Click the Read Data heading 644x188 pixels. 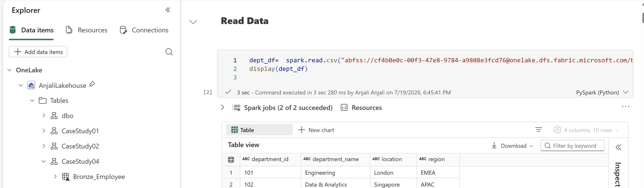[x=245, y=21]
